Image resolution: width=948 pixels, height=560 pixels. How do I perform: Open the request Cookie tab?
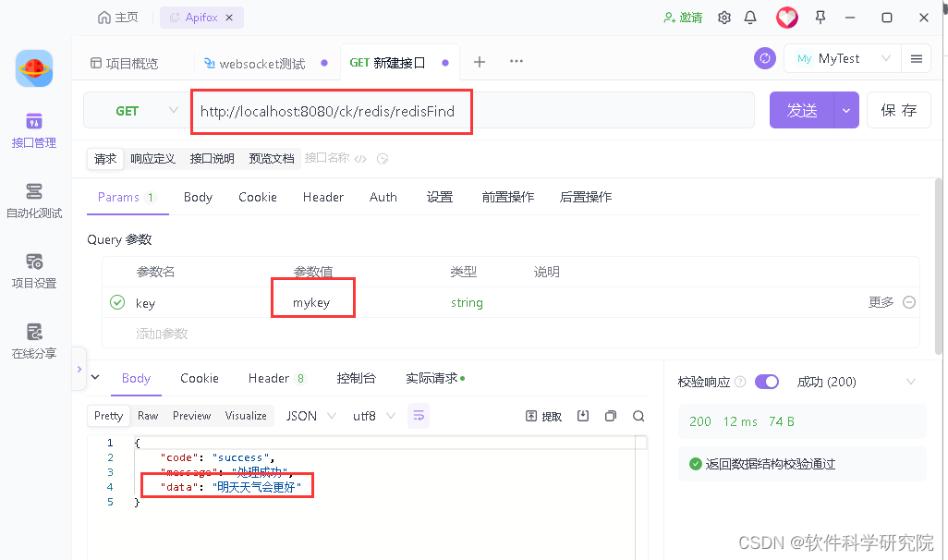258,197
